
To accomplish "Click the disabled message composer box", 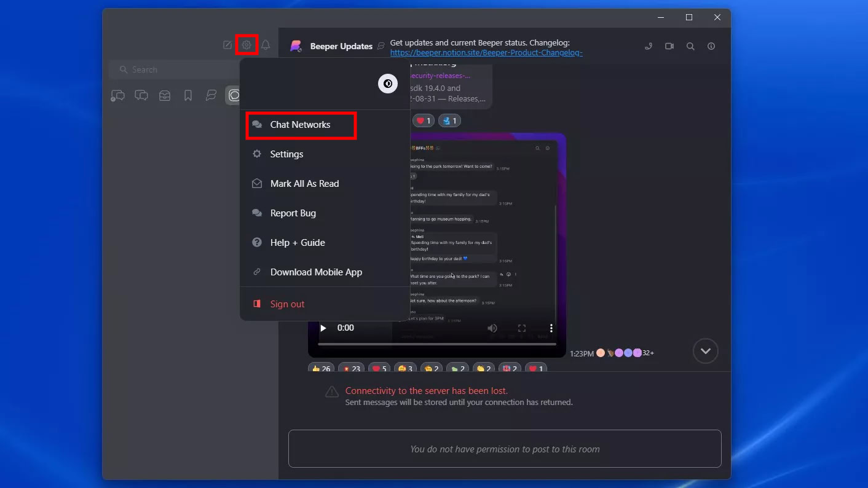I will [505, 449].
